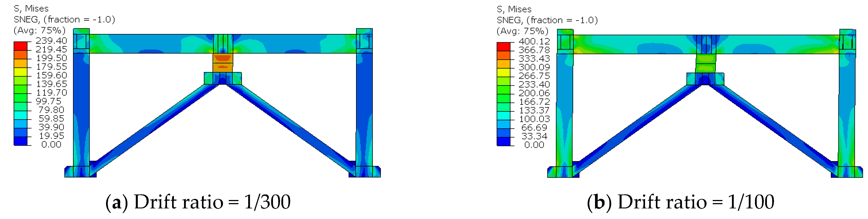This screenshot has width=868, height=219.
Task: Select the legend value '366.78'
Action: 534,50
